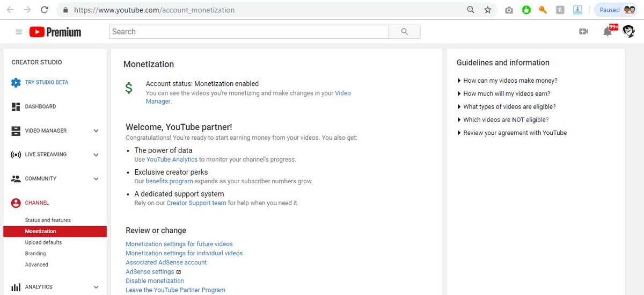
Task: Expand How much will my videos earn?
Action: click(503, 93)
